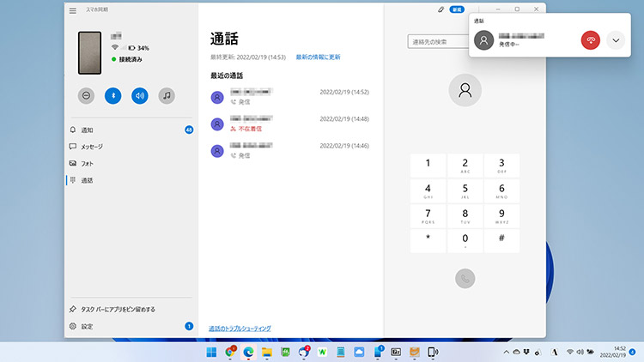Viewport: 644px width, 362px height.
Task: Click the 連絡先の検索 contact search field
Action: 438,42
